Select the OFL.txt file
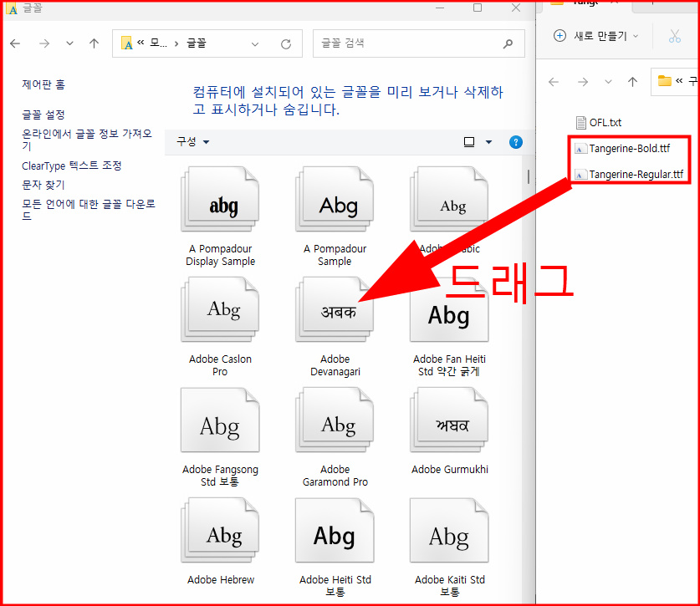This screenshot has height=606, width=700. [x=598, y=122]
